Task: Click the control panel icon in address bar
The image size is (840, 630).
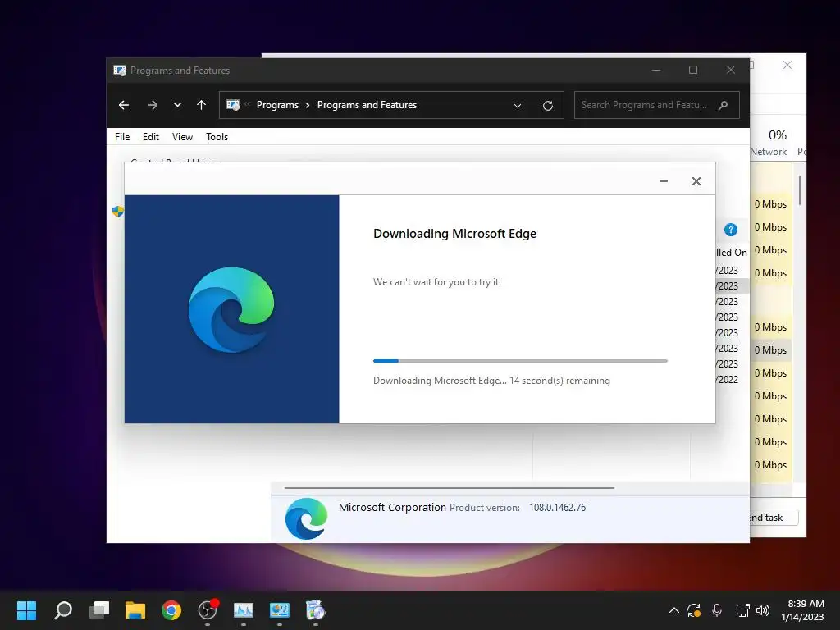Action: (x=232, y=105)
